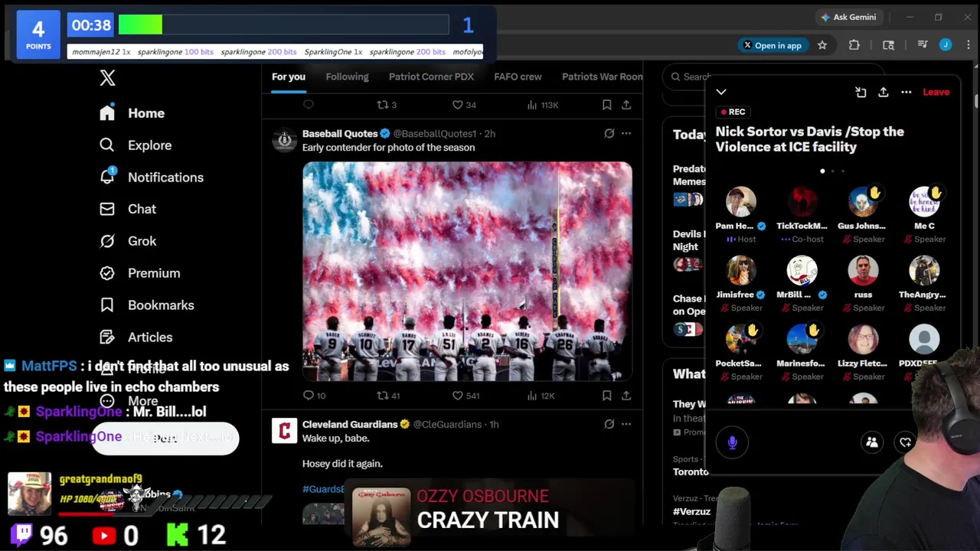The image size is (980, 551).
Task: Open the Space panel three-dot menu
Action: [906, 92]
